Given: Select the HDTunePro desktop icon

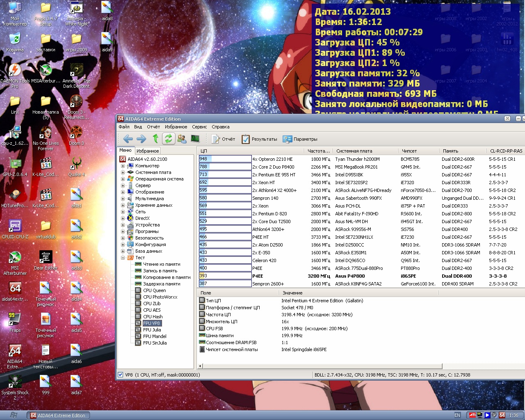Looking at the screenshot, I should (x=15, y=198).
